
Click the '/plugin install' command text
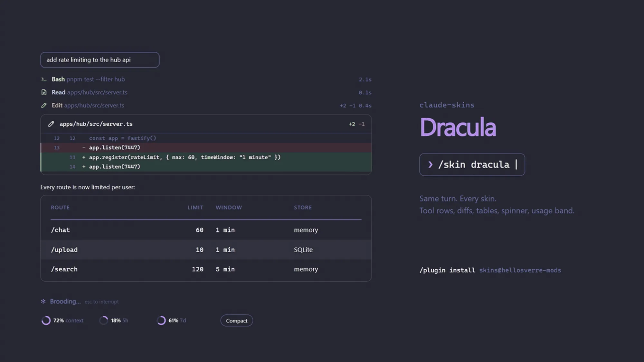click(447, 270)
